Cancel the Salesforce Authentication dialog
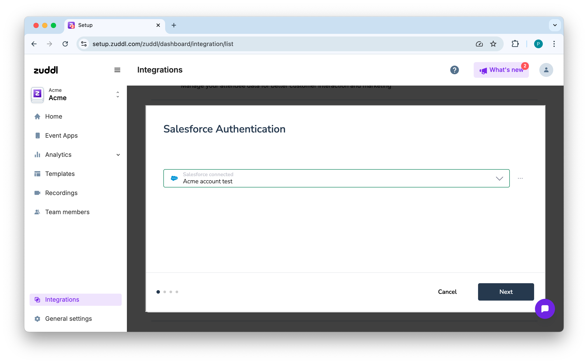Viewport: 588px width, 364px height. point(447,292)
